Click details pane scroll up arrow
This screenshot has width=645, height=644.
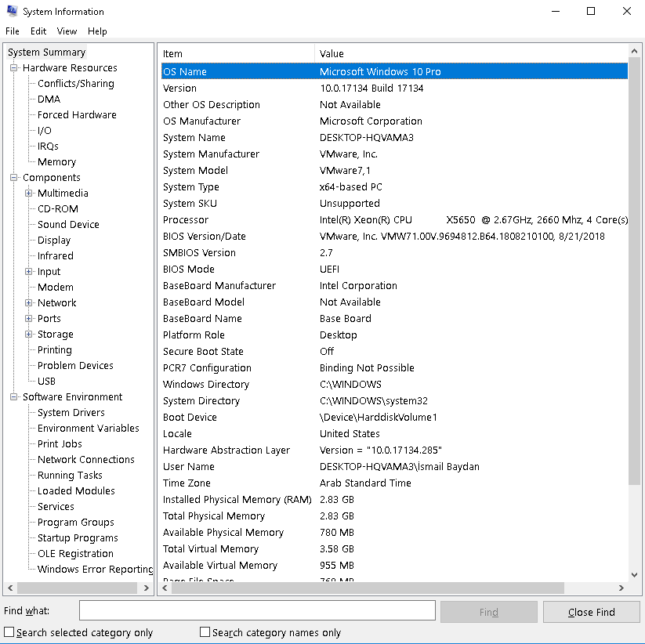point(634,52)
